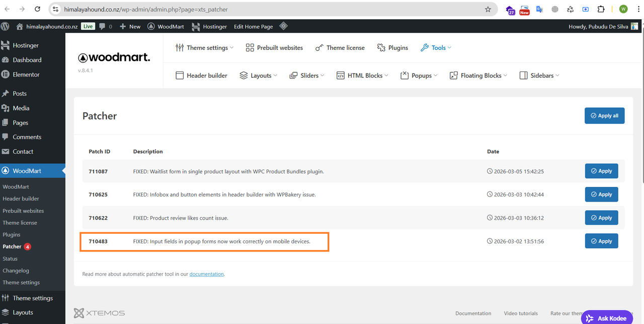Reload the page with the browser refresh icon
This screenshot has height=324, width=644.
pyautogui.click(x=38, y=9)
